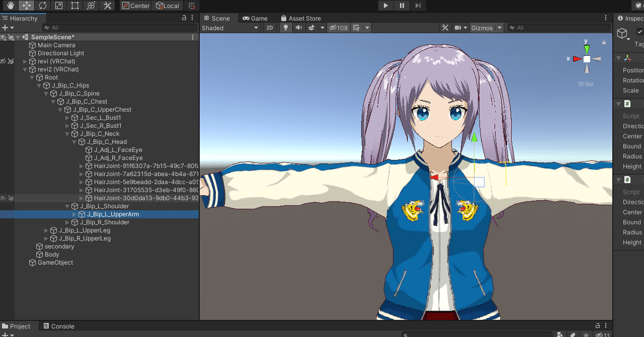Select J_Bip_R_Shoulder in Hierarchy
Viewport: 644px width, 337px height.
pos(105,222)
